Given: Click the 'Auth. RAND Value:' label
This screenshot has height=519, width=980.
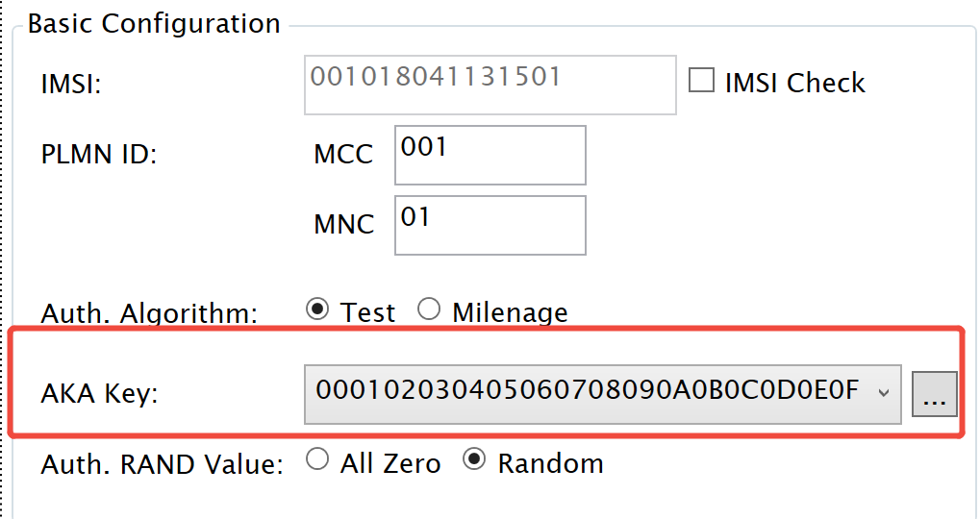Looking at the screenshot, I should coord(162,464).
